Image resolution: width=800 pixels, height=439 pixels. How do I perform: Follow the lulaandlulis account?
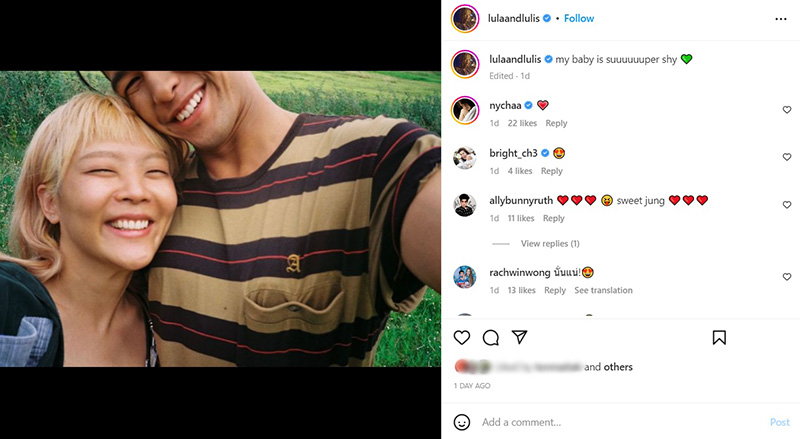click(579, 18)
